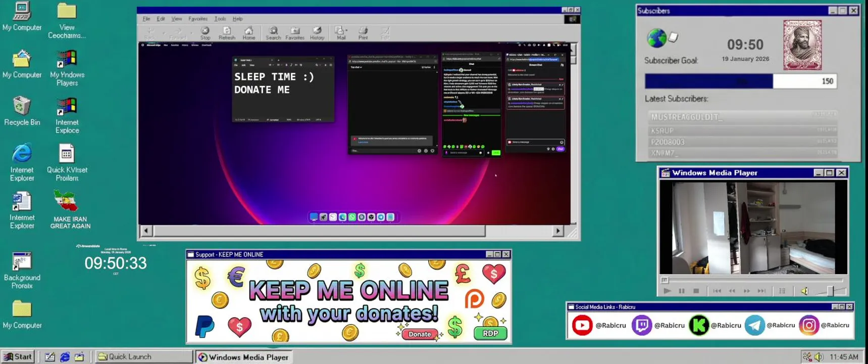Click the Subscriber Goal progress bar
The image size is (868, 364).
pyautogui.click(x=740, y=81)
